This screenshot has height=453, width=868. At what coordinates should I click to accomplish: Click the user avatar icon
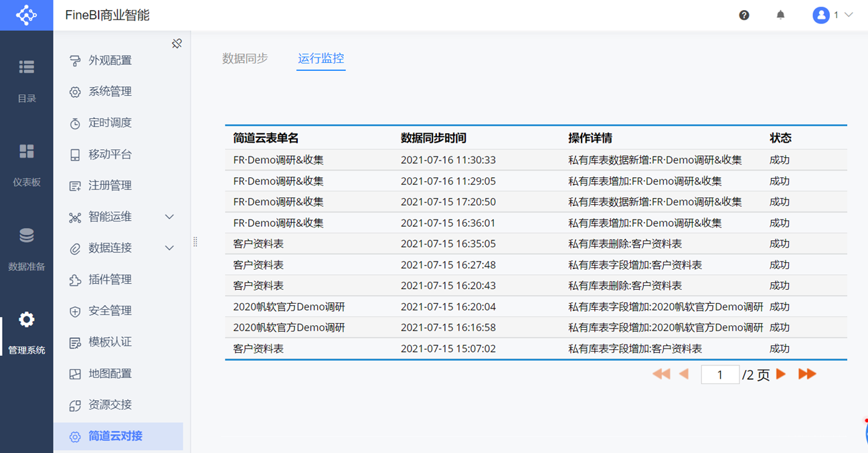click(x=821, y=15)
